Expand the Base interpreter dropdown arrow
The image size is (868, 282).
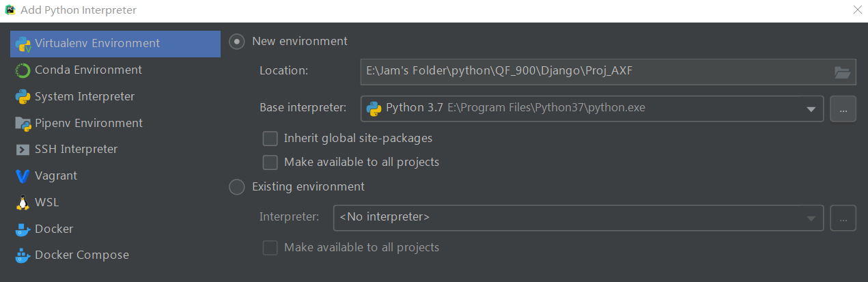click(811, 109)
